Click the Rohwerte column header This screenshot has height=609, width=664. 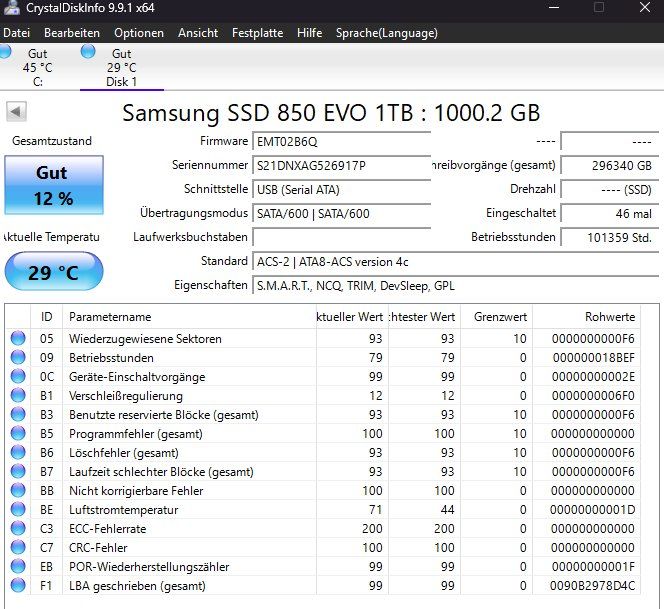coord(587,317)
